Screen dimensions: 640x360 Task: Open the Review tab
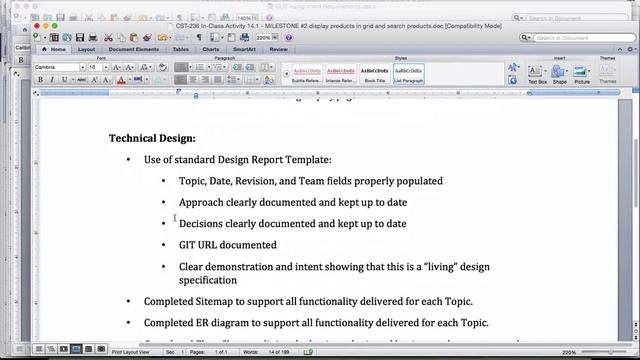coord(278,49)
